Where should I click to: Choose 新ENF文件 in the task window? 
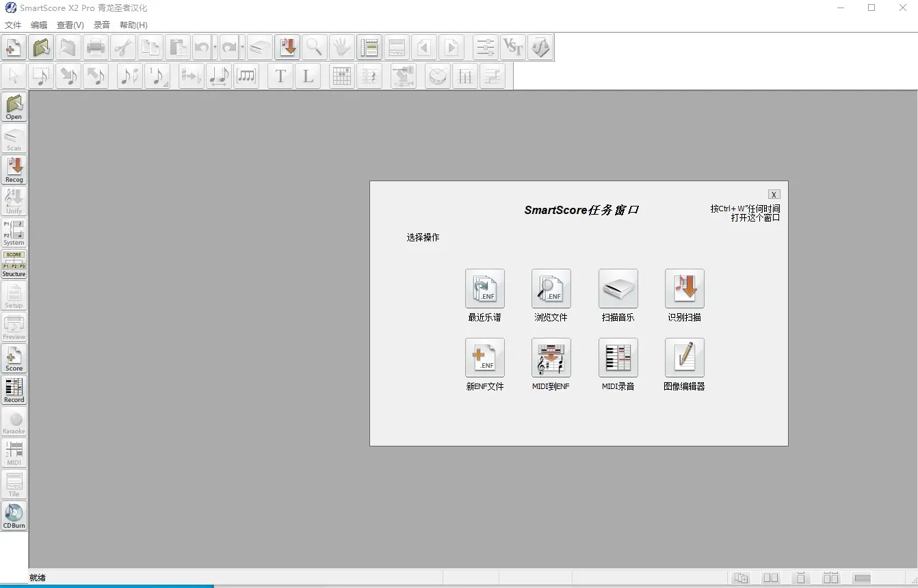tap(485, 358)
